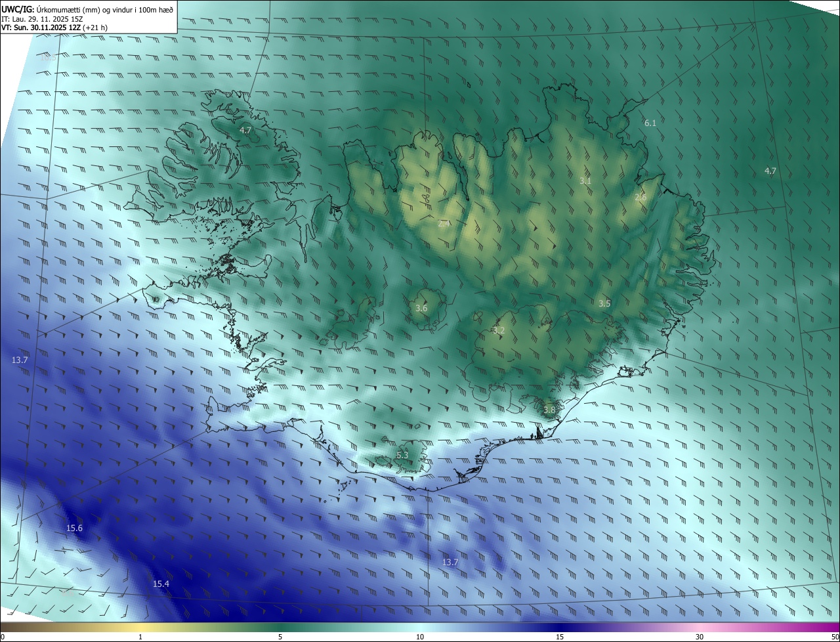Click the 4.7 value over the Westfjords peninsula
This screenshot has width=840, height=642.
click(x=245, y=131)
